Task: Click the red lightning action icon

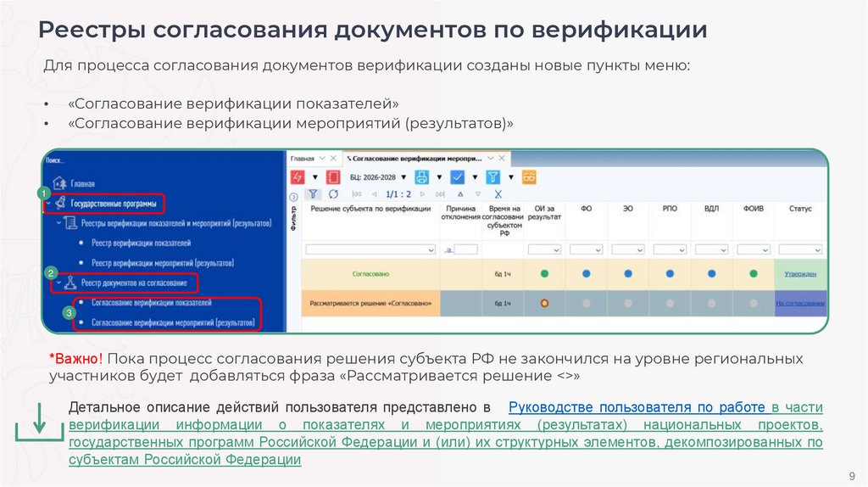Action: (x=298, y=177)
